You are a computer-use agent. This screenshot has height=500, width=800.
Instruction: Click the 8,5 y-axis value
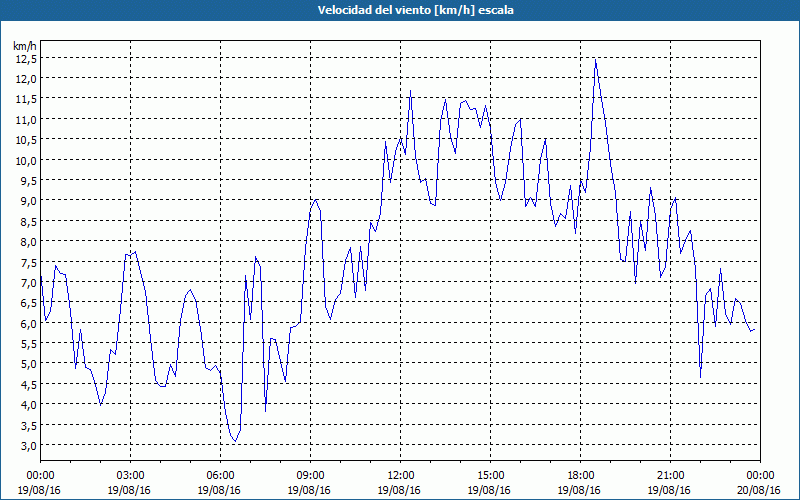pos(29,221)
